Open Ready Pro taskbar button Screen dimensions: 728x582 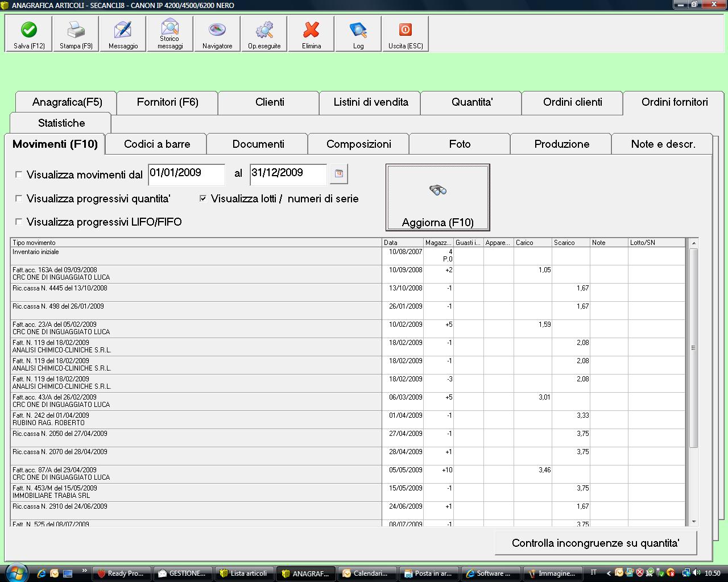[121, 573]
